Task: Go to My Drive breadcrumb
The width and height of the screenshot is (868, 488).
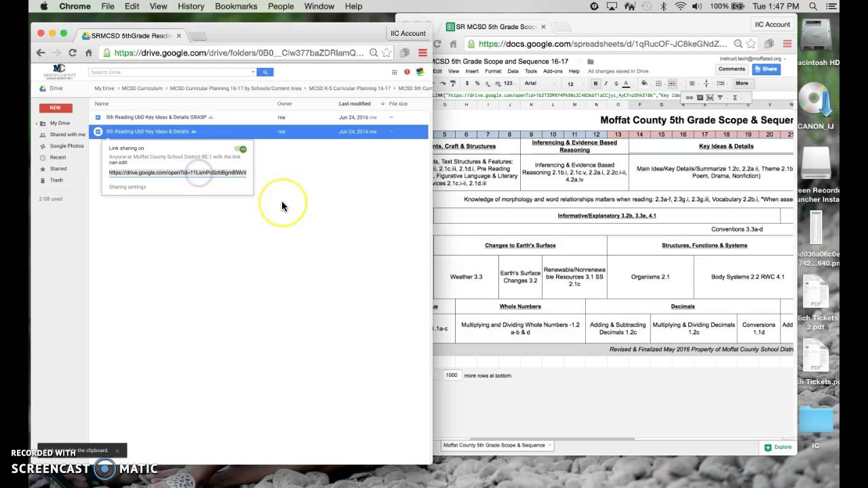Action: 104,88
